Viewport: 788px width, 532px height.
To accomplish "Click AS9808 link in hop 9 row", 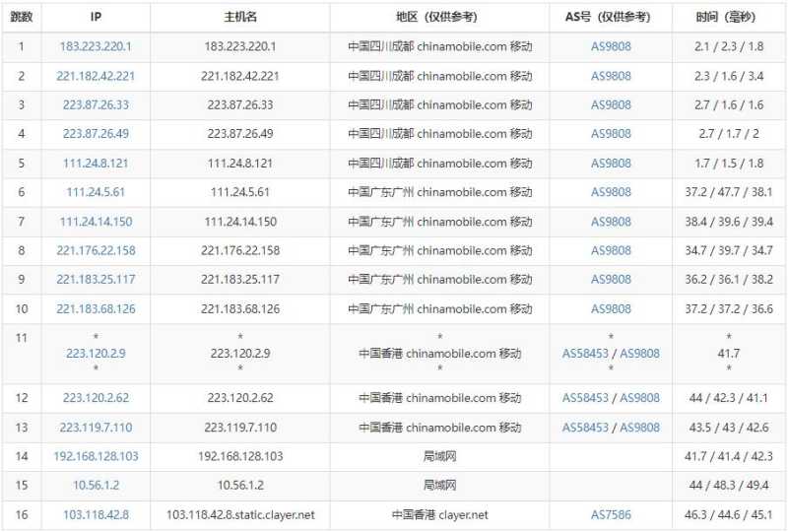I will (611, 279).
